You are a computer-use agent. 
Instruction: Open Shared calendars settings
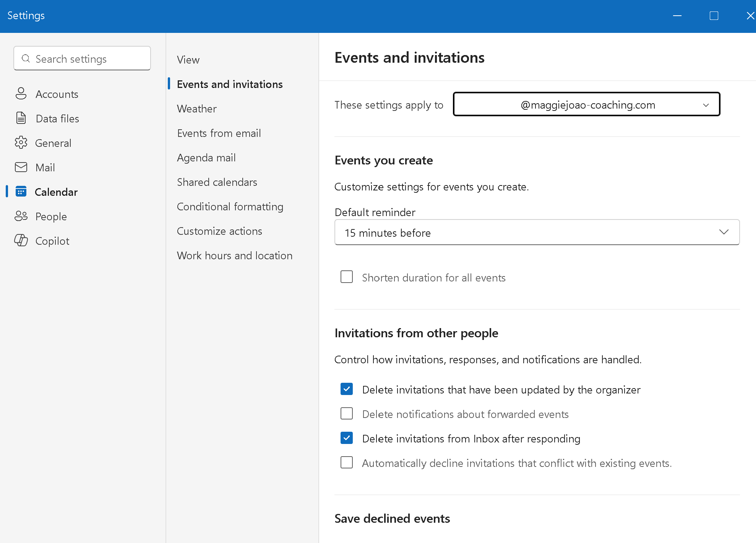[x=217, y=182]
